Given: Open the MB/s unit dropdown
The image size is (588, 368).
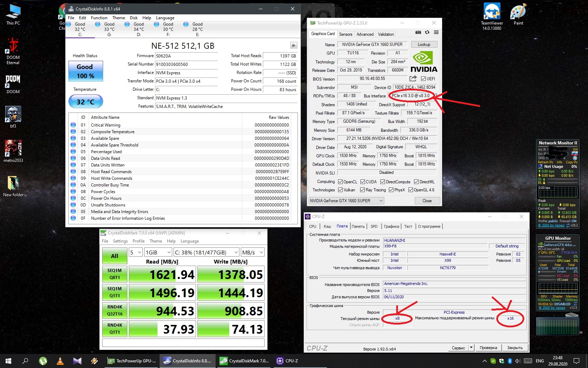Looking at the screenshot, I should 252,252.
